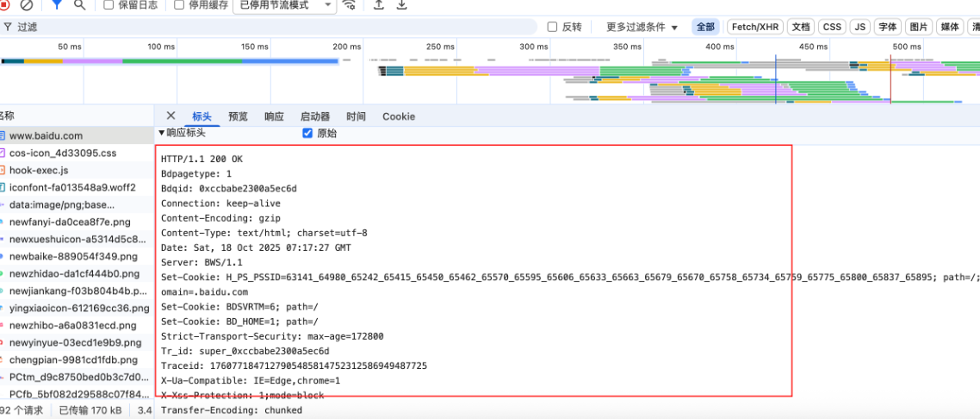Collapse the 响应标头 section
The height and width of the screenshot is (419, 980).
[x=182, y=133]
